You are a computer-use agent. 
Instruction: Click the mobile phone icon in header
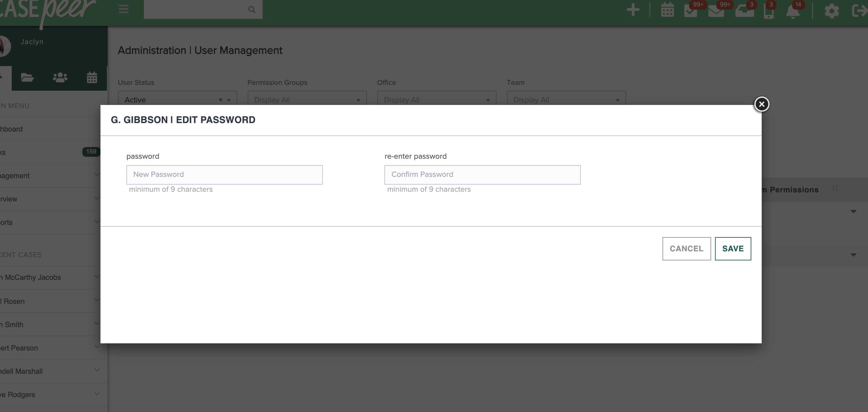point(768,12)
